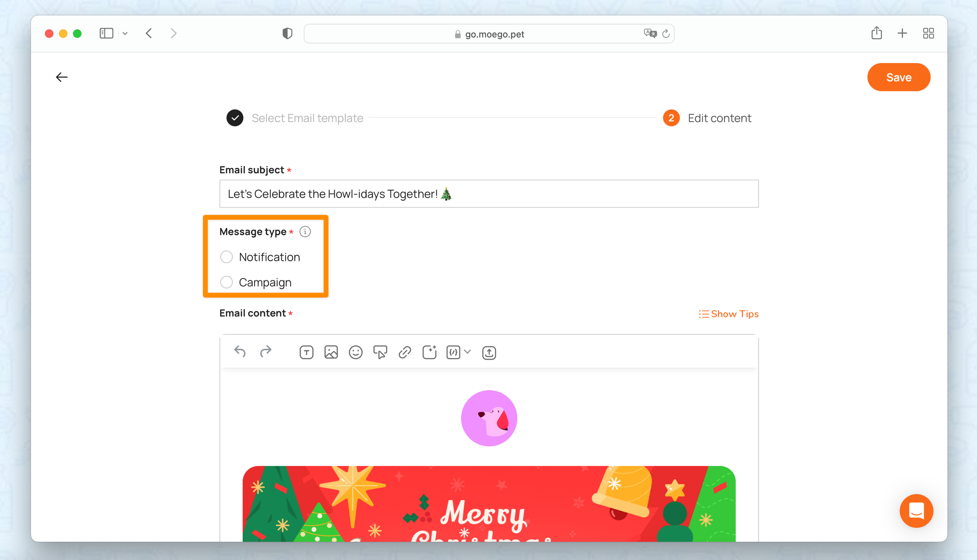
Task: Select the Campaign message type
Action: click(x=255, y=282)
